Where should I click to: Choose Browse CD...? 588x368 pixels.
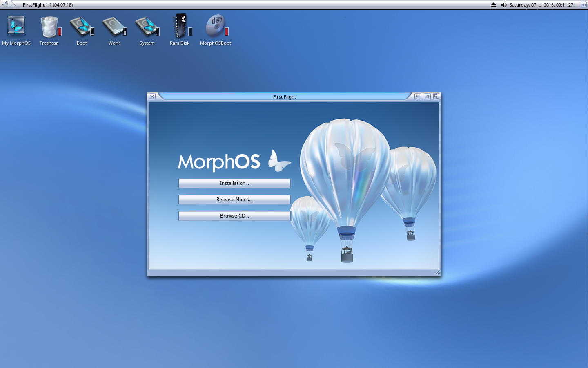point(234,216)
